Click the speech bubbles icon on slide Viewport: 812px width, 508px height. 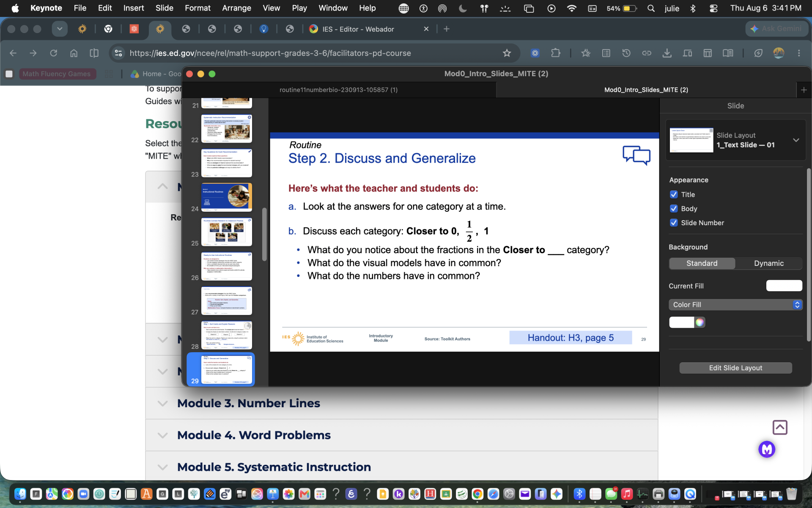click(x=636, y=155)
